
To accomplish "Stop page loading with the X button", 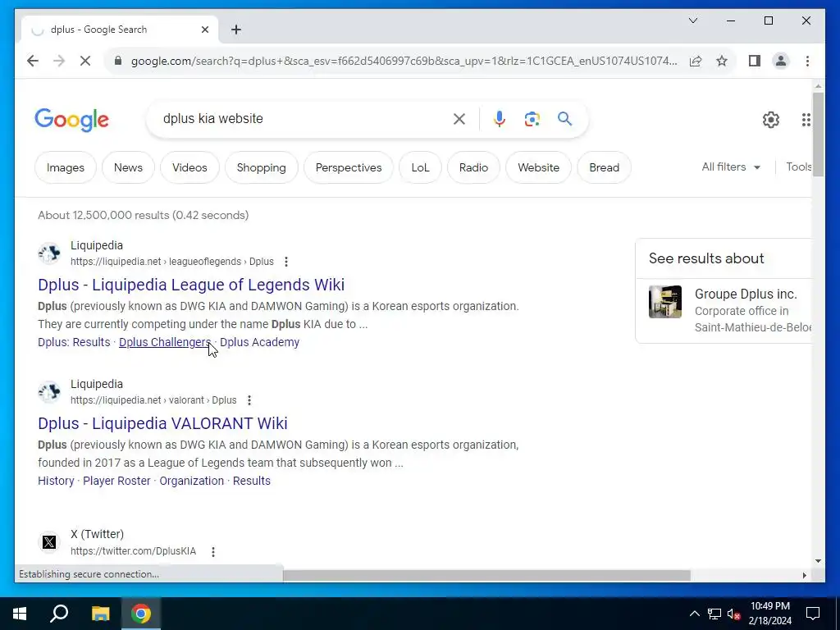I will [85, 61].
